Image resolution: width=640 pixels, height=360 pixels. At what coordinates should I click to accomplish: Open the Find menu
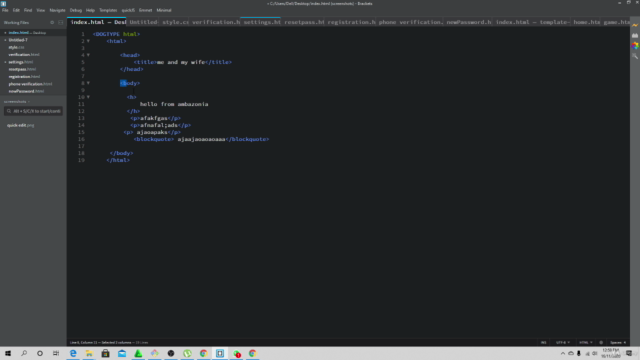pos(28,10)
